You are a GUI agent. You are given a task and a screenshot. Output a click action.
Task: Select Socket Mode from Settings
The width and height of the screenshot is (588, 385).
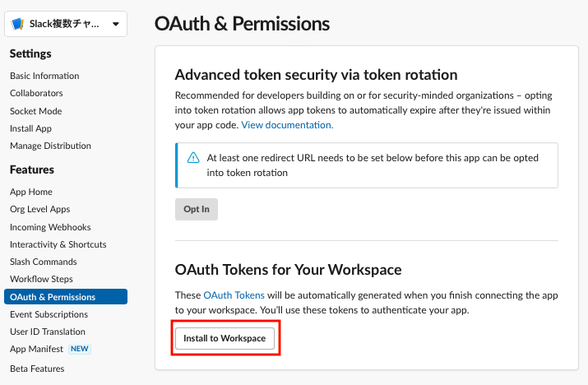click(x=35, y=111)
